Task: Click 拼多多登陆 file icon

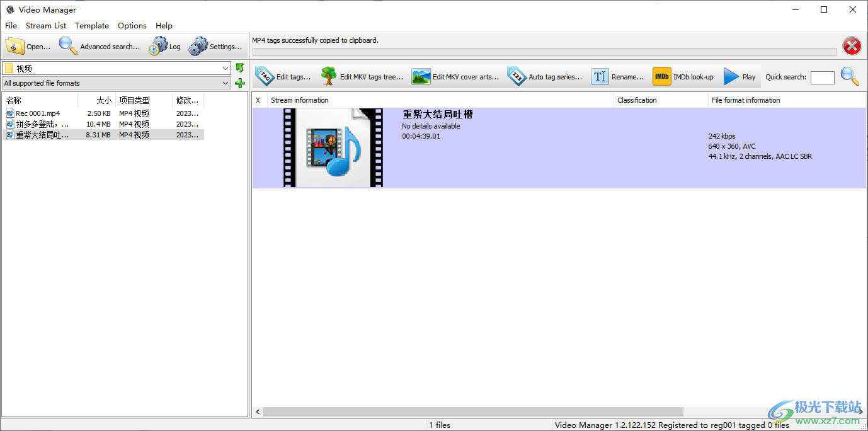Action: (x=10, y=124)
